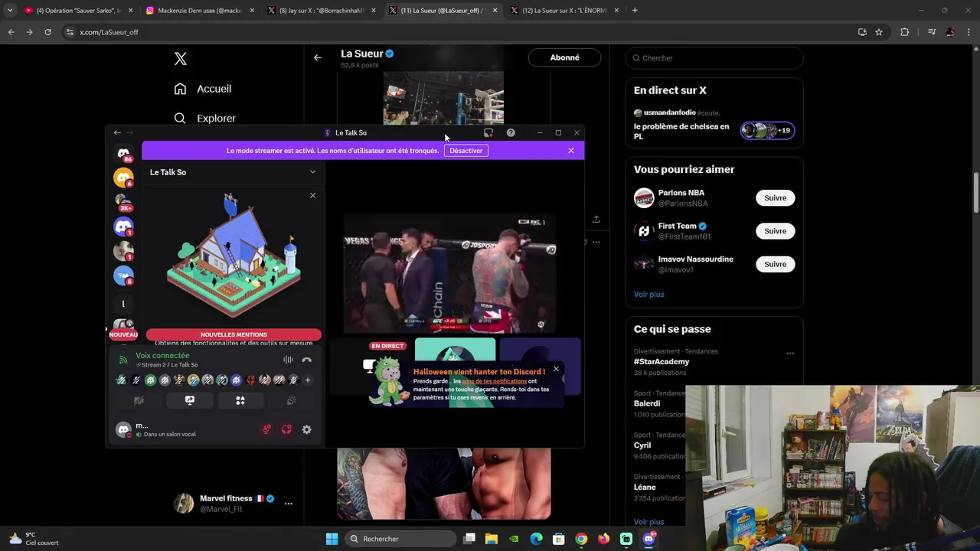
Task: Go back with the Discord arrow
Action: point(117,132)
